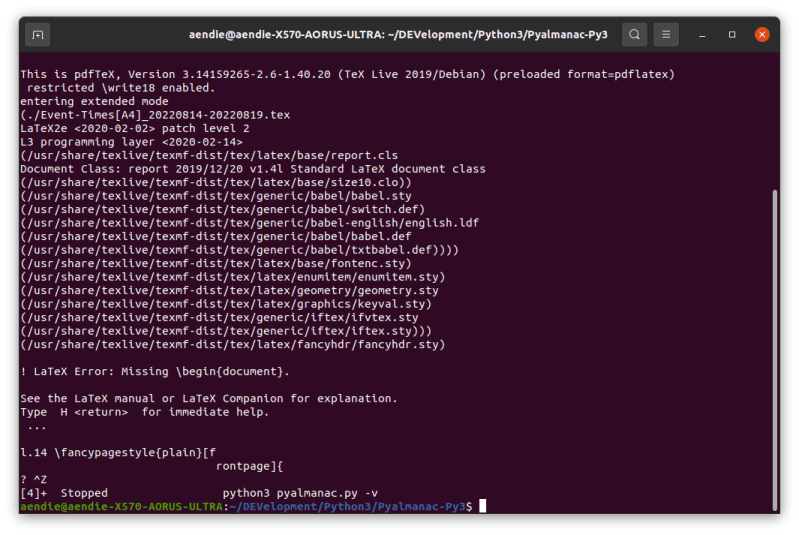Open terminal search
Viewport: 799px width, 535px height.
(634, 35)
